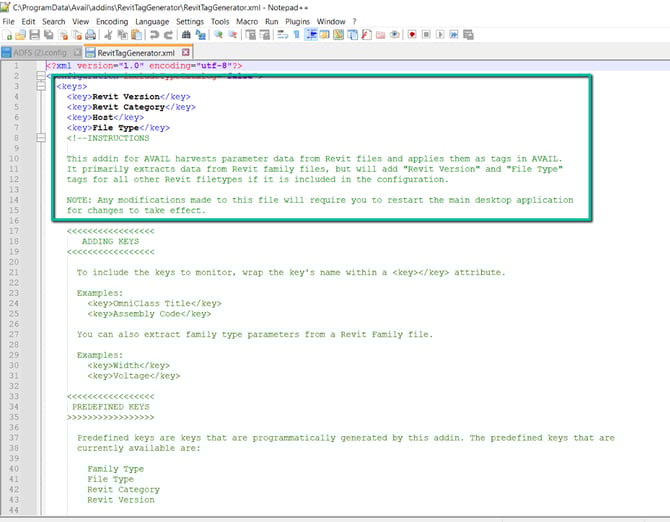
Task: Start macro recording with red record icon
Action: pos(411,34)
